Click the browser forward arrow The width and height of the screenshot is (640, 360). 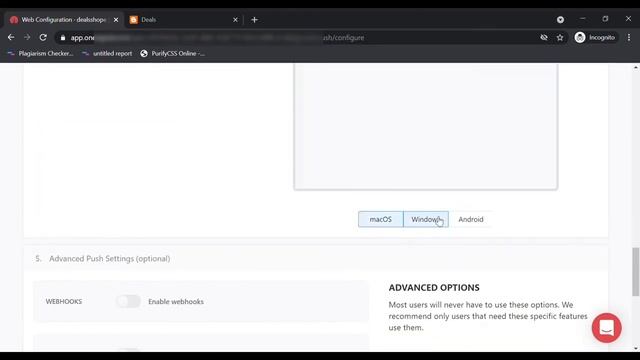(x=27, y=38)
